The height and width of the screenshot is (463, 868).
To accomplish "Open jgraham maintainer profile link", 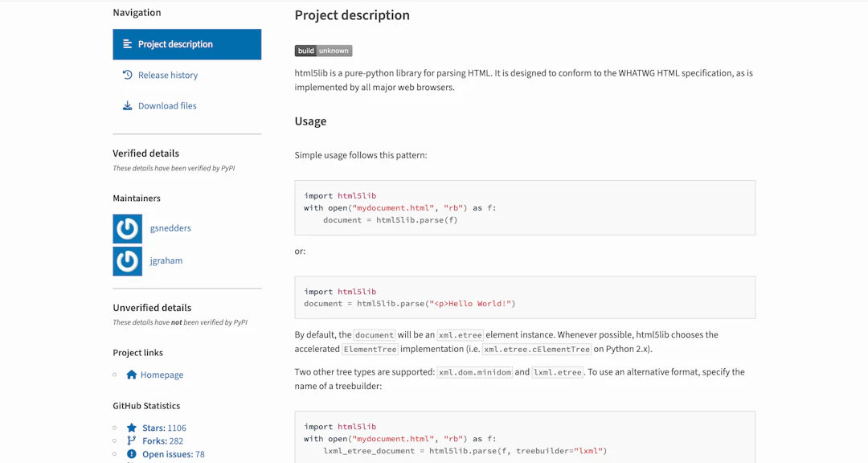I will 166,260.
